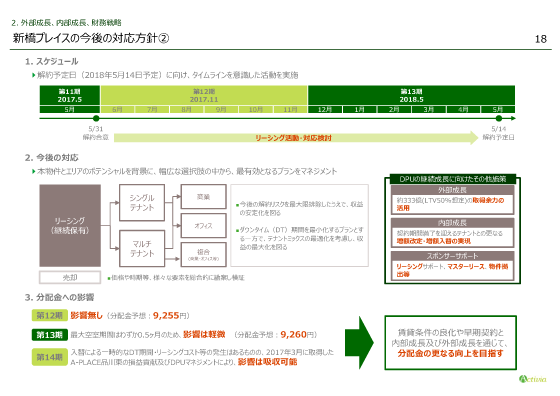
Task: Select the シングルテナント box
Action: pos(142,202)
